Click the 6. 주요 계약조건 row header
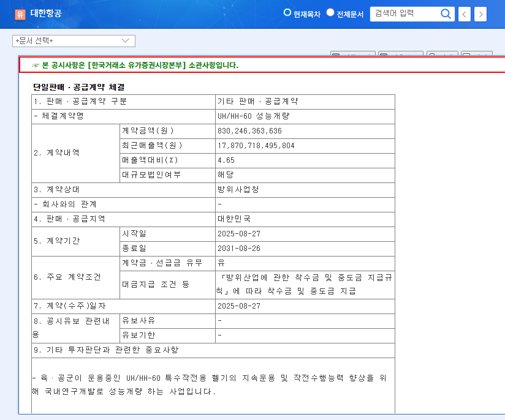 tap(67, 277)
